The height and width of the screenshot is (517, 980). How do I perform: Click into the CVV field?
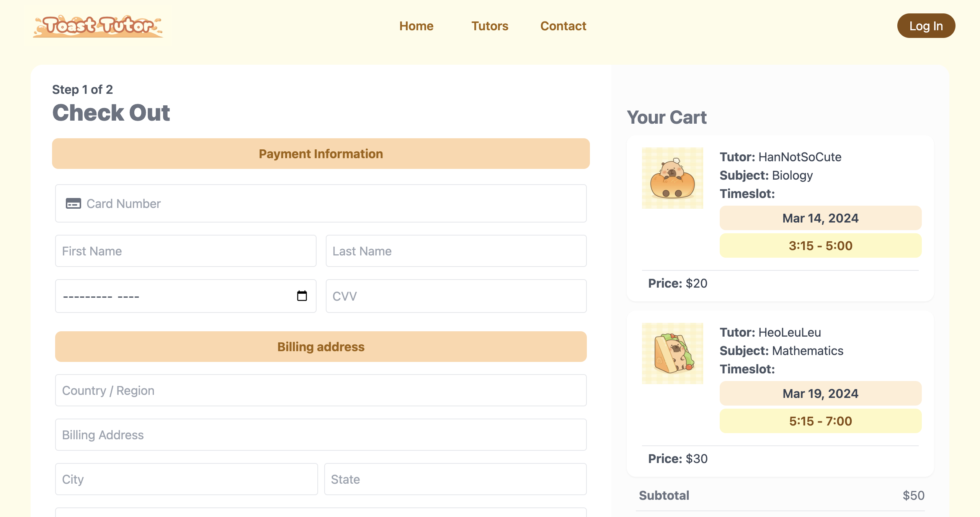point(456,296)
